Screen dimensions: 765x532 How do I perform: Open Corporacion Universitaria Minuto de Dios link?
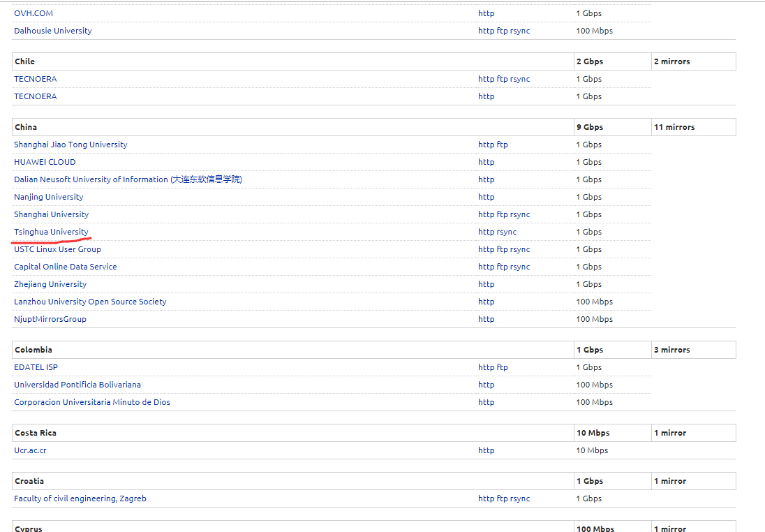92,402
